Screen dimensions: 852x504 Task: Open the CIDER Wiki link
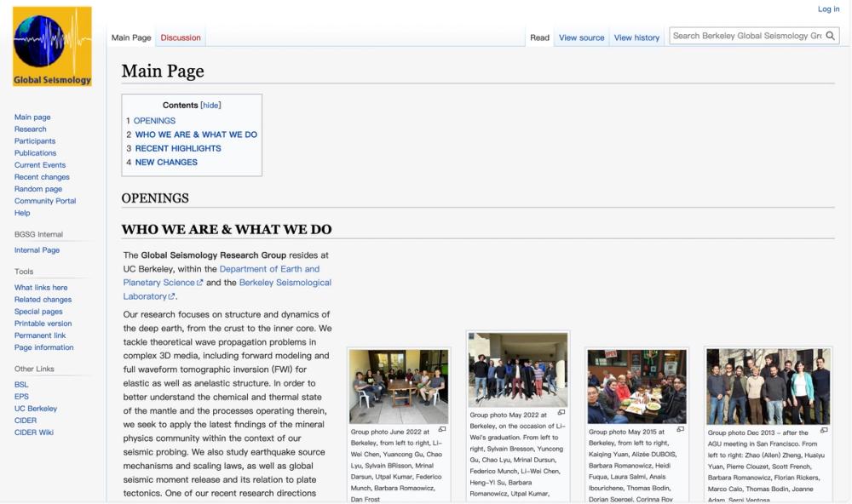[x=34, y=432]
